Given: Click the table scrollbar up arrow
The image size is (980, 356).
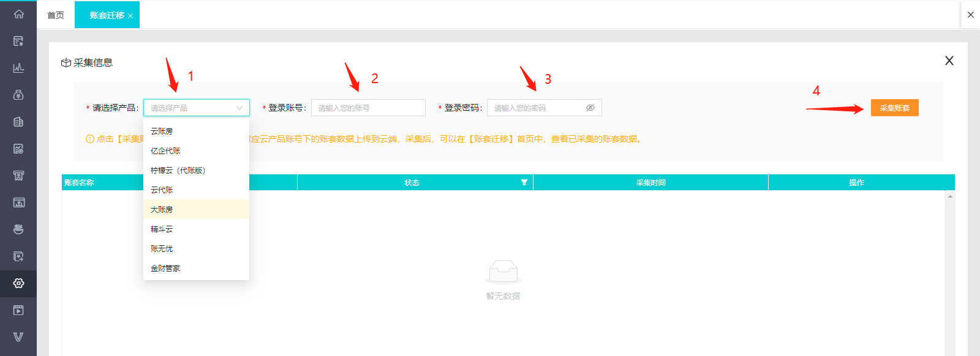Looking at the screenshot, I should coord(950,196).
